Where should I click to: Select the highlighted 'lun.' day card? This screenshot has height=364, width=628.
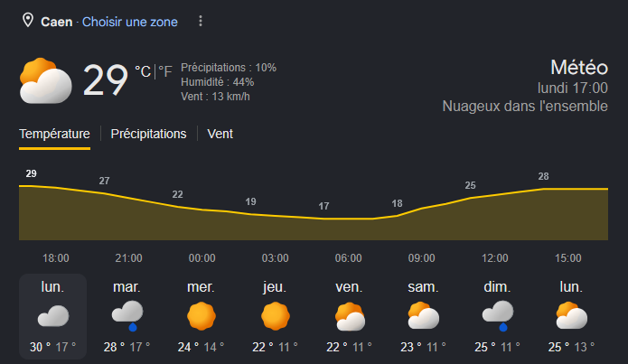point(53,316)
